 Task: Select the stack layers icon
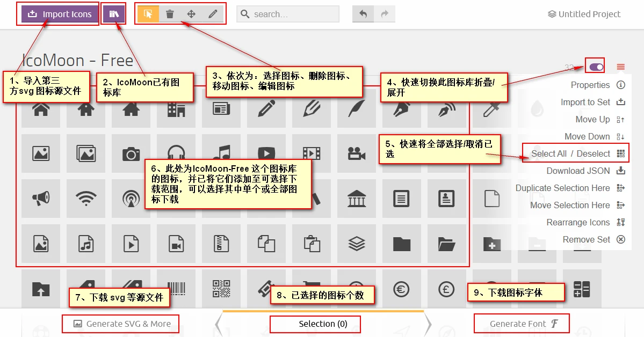click(x=357, y=244)
